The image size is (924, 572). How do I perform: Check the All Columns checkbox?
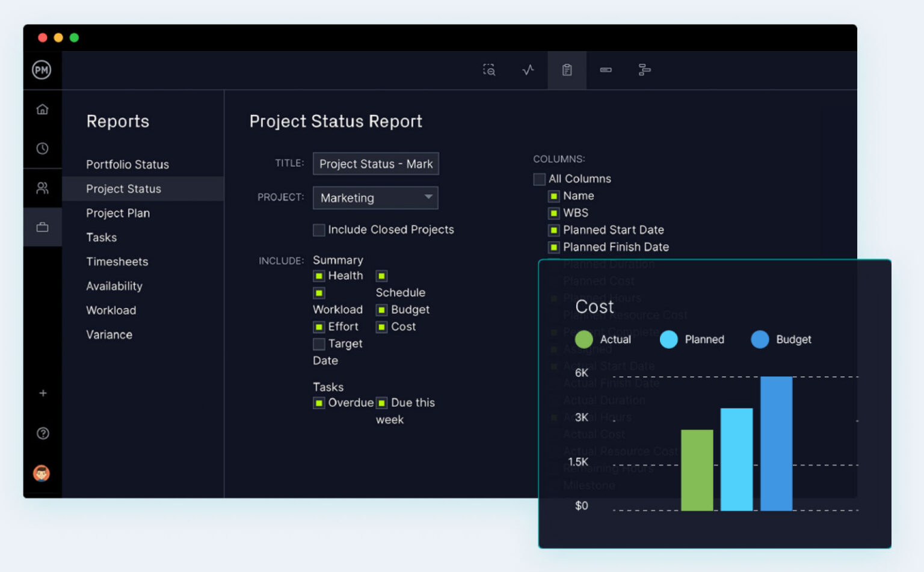click(x=539, y=179)
